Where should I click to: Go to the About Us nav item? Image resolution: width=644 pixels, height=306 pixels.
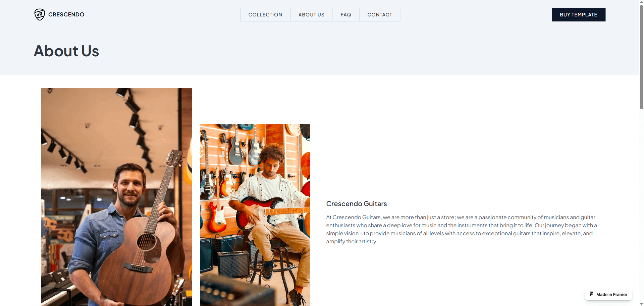[x=311, y=15]
